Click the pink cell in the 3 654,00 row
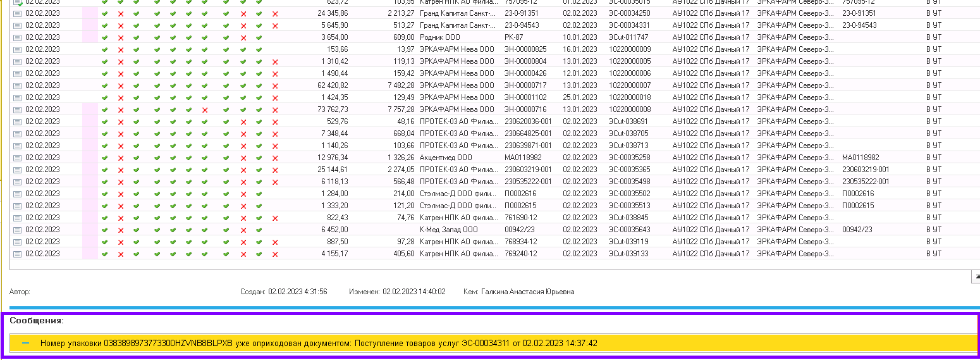980x360 pixels. [90, 37]
